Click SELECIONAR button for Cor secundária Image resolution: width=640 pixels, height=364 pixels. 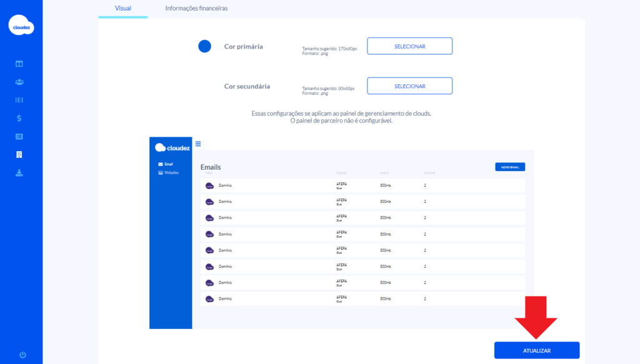click(x=409, y=86)
